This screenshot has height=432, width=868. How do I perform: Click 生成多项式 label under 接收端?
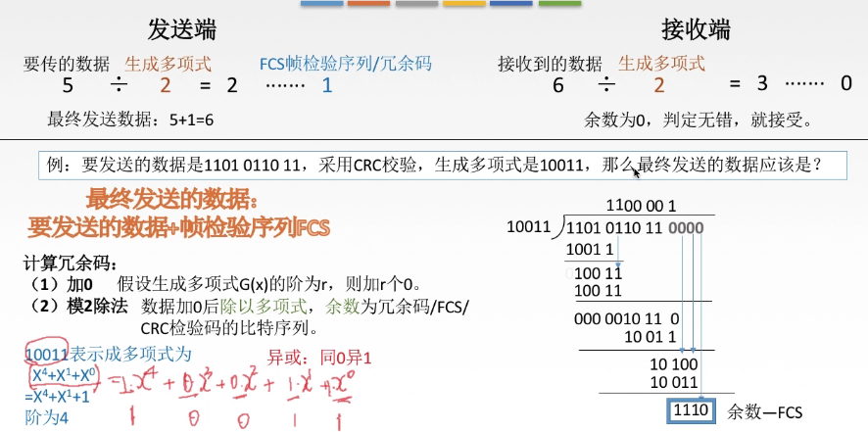[x=662, y=64]
